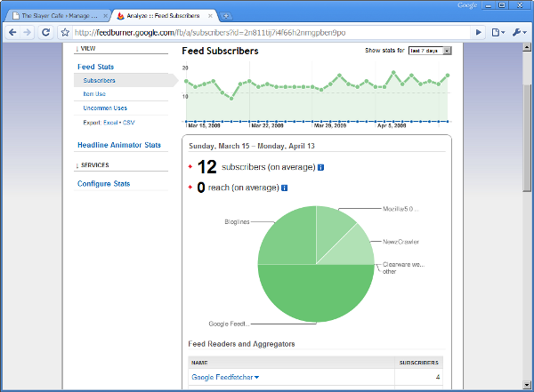Click the NAME column header

click(x=199, y=363)
